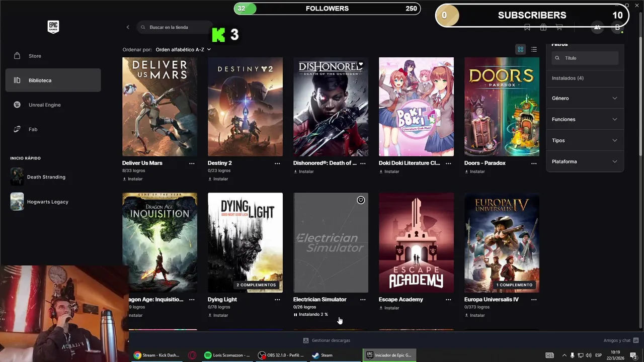Expand the Funciones filter
The width and height of the screenshot is (644, 362).
[585, 119]
